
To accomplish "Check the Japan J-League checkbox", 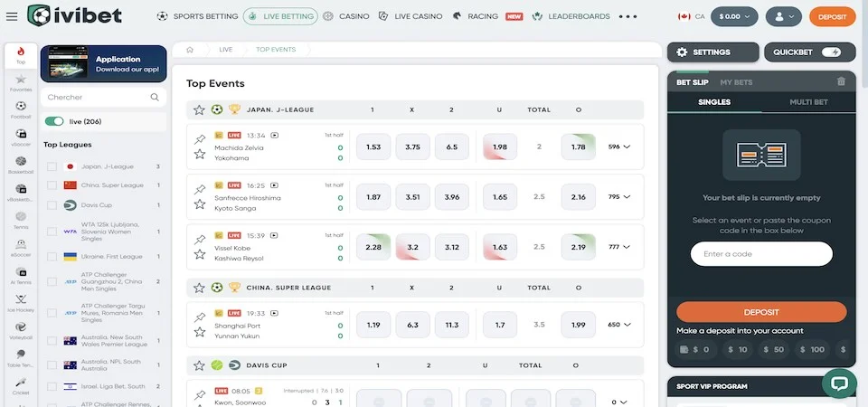I will (52, 166).
